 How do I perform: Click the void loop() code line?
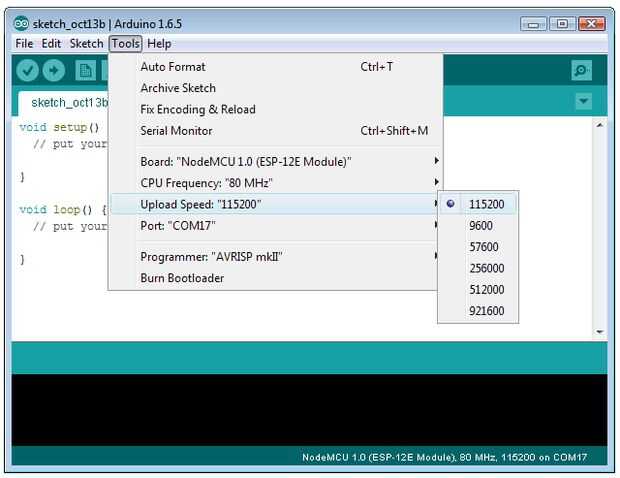click(x=63, y=210)
